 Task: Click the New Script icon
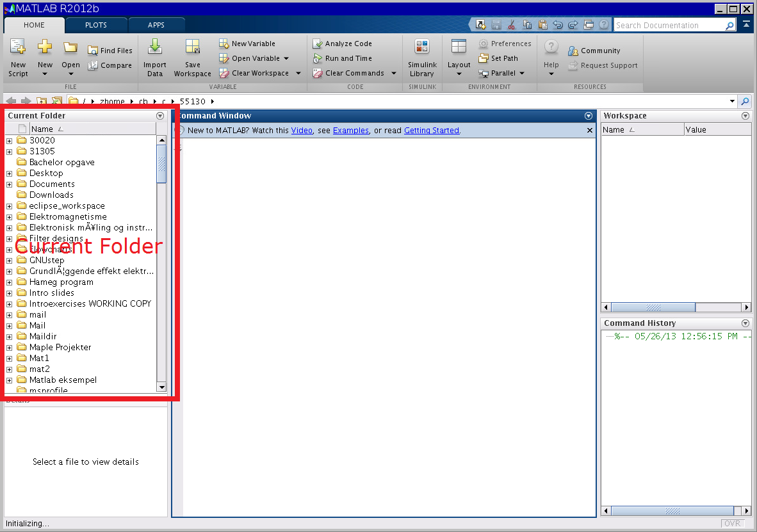18,47
